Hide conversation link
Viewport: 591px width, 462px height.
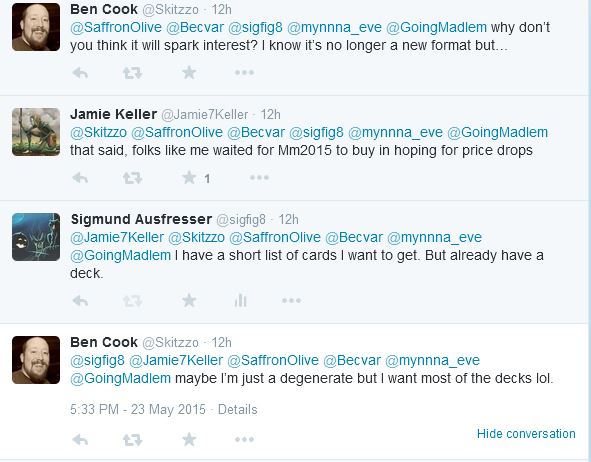click(x=526, y=434)
